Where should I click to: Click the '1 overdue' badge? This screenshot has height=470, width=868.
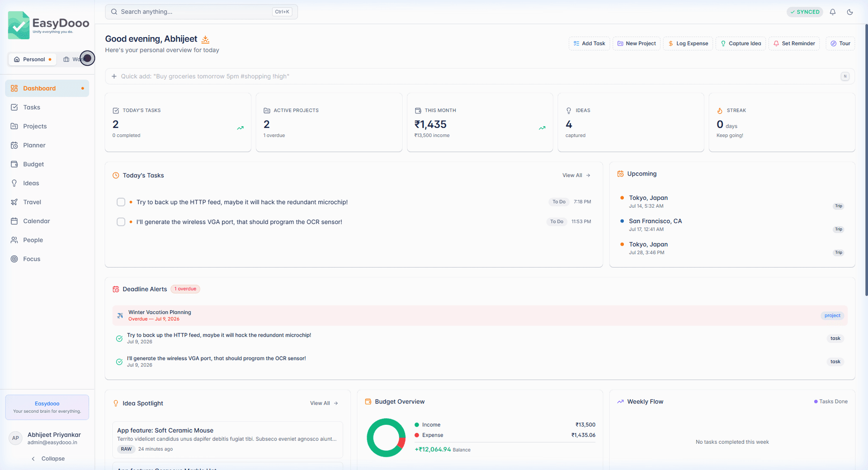click(185, 289)
